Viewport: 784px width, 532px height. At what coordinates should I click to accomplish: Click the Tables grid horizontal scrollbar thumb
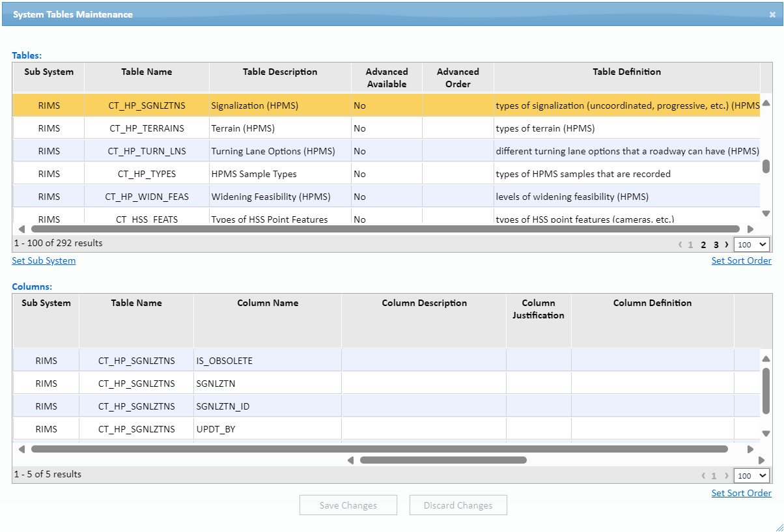[x=385, y=229]
